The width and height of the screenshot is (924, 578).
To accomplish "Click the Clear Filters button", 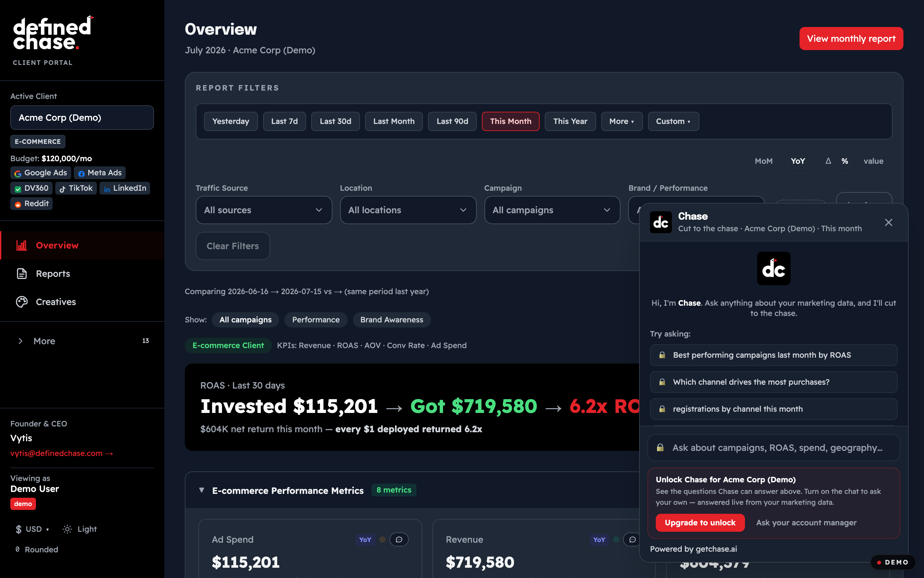I will tap(233, 246).
